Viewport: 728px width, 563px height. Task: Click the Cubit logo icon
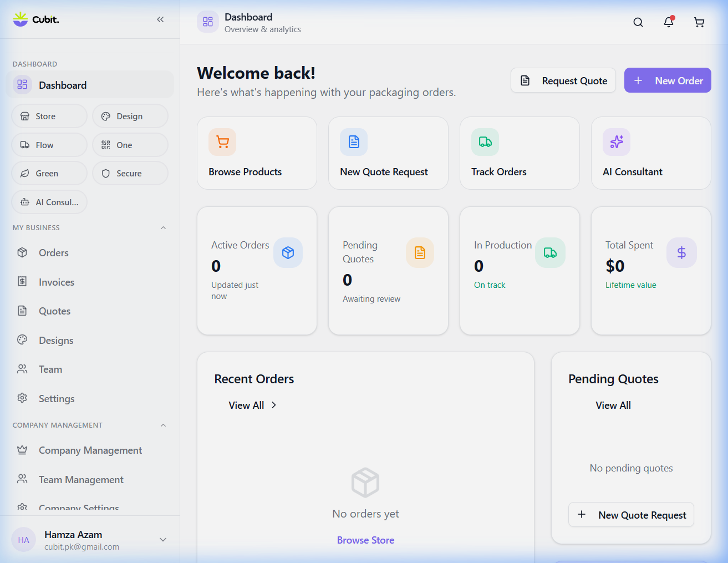[x=21, y=19]
